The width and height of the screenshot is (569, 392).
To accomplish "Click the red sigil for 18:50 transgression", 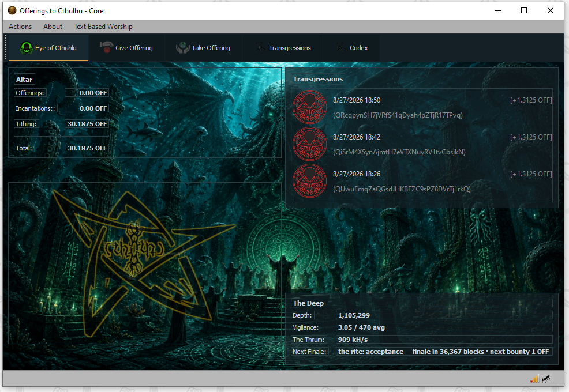I will point(309,107).
